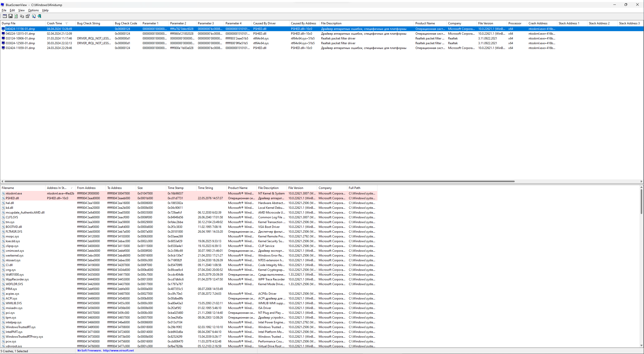Sort by Caused By Driver column header
The height and width of the screenshot is (354, 644).
coord(270,23)
